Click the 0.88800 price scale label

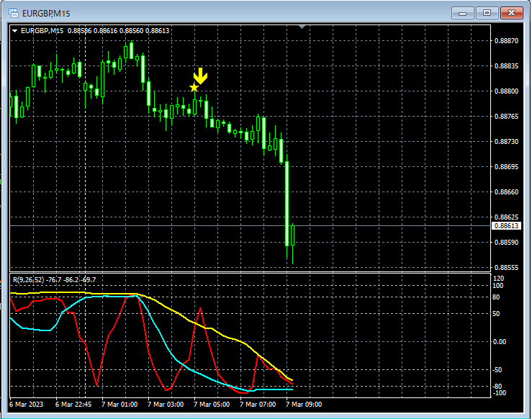point(507,91)
